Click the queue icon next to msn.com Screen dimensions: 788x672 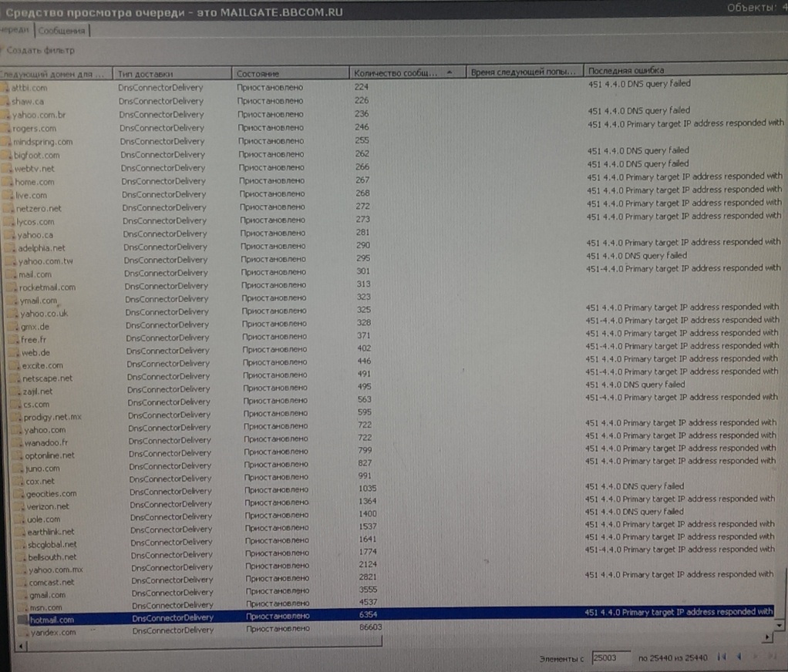(x=22, y=607)
